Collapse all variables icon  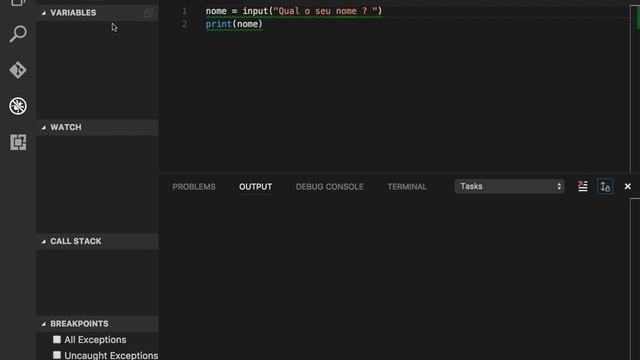[149, 13]
